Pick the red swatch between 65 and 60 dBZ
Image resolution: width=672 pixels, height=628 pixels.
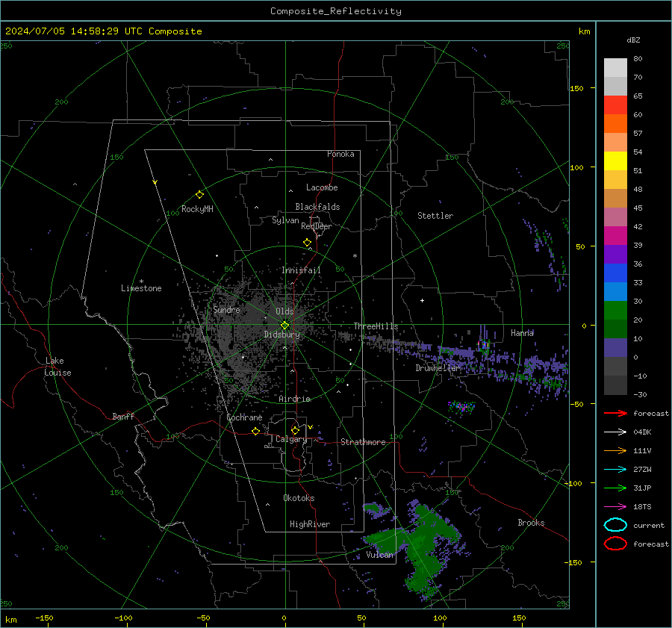pyautogui.click(x=615, y=105)
